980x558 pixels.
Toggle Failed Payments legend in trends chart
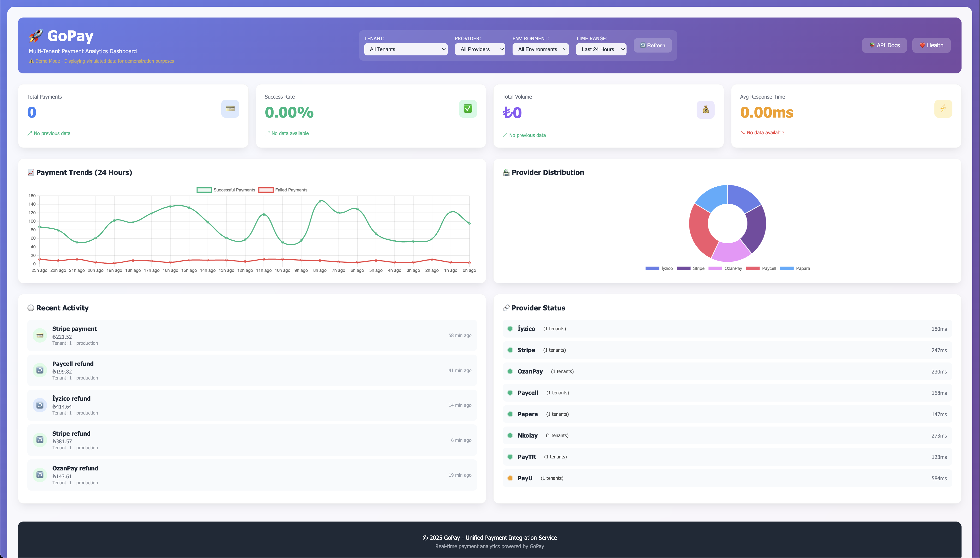tap(283, 190)
